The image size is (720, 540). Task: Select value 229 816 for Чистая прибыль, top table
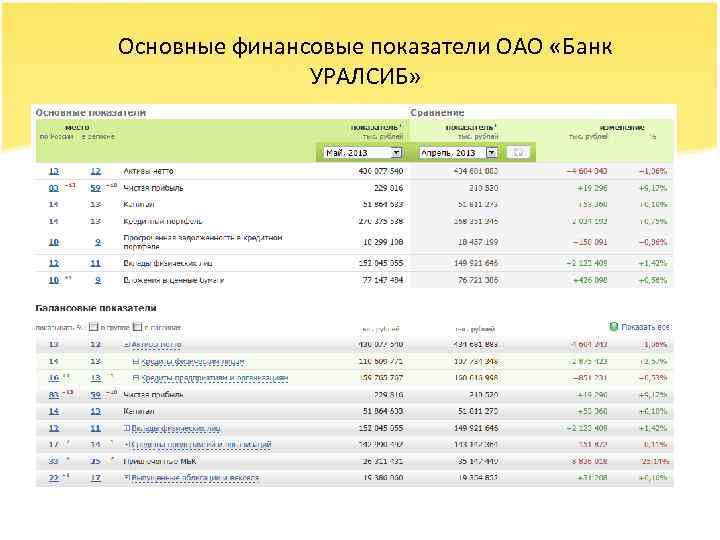(388, 188)
